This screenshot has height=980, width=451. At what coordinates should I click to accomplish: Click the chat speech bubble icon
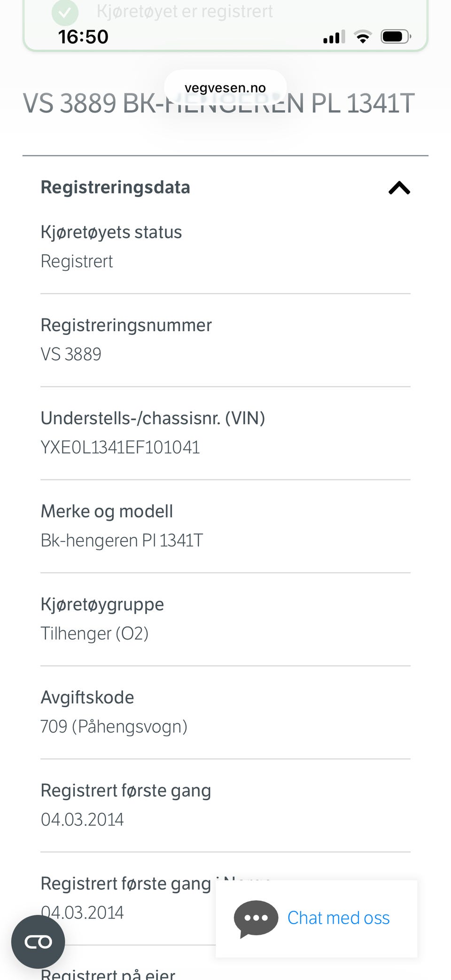256,918
